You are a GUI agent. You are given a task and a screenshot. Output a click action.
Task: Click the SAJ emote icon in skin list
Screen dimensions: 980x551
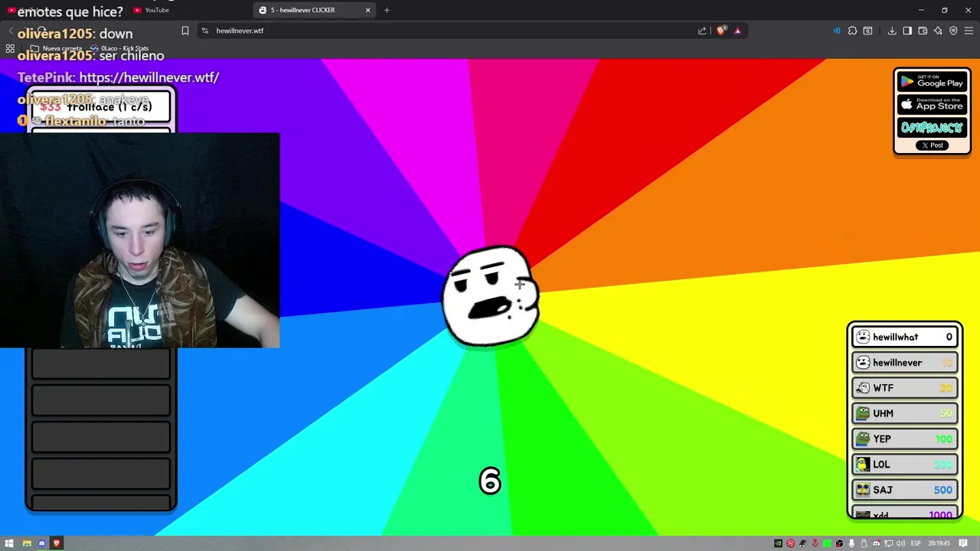click(x=863, y=490)
